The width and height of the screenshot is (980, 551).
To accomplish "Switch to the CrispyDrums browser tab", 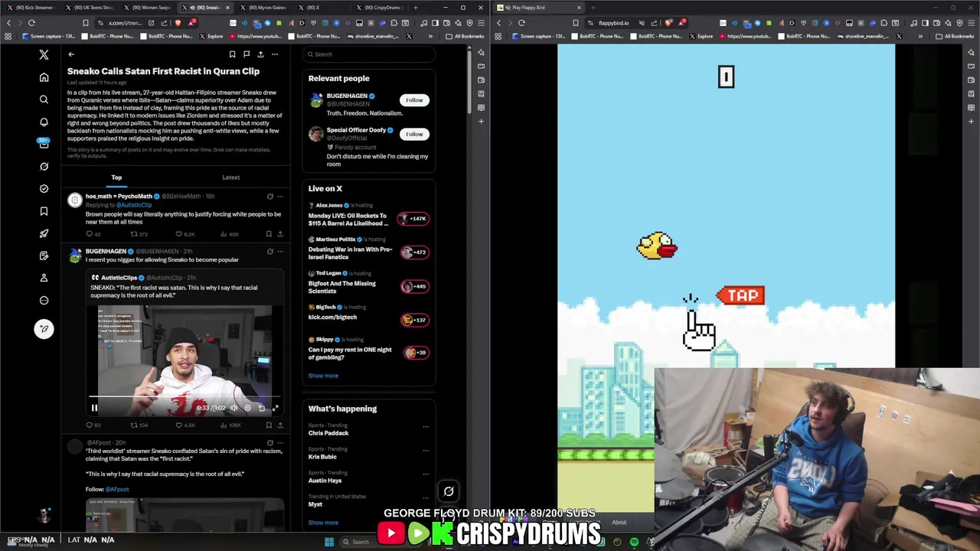I will pyautogui.click(x=379, y=8).
